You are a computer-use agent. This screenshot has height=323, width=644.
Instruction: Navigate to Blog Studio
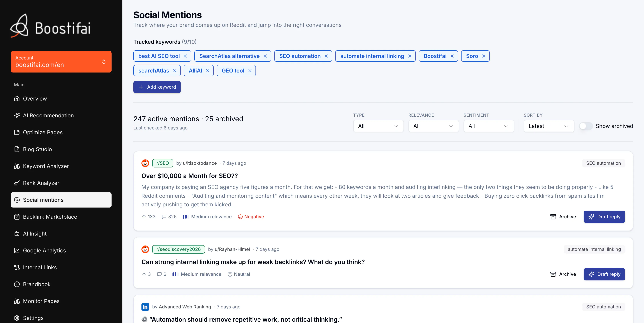61,149
